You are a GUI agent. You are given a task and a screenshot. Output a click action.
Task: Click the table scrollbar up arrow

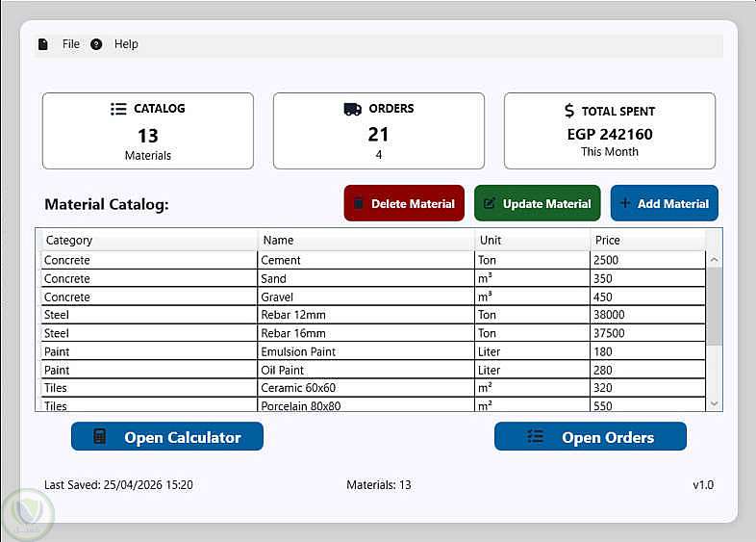click(x=714, y=260)
